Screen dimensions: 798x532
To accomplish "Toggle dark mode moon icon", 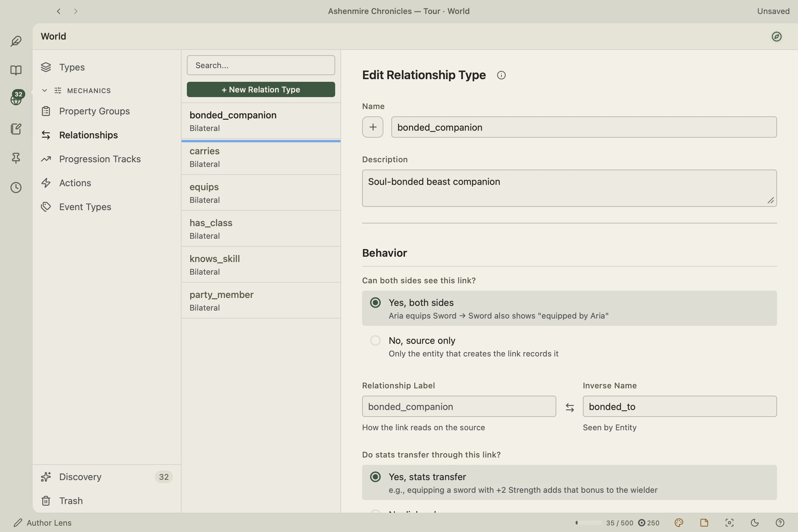I will coord(754,522).
